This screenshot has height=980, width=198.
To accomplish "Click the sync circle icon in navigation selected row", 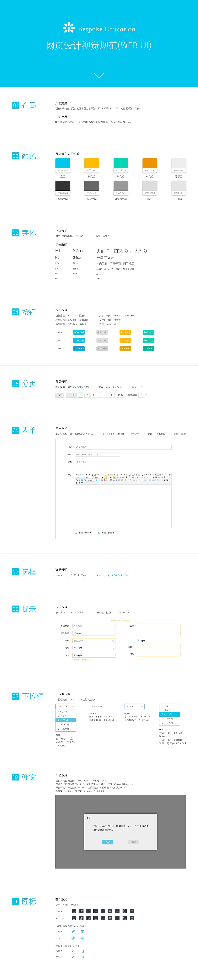I will pyautogui.click(x=74, y=918).
